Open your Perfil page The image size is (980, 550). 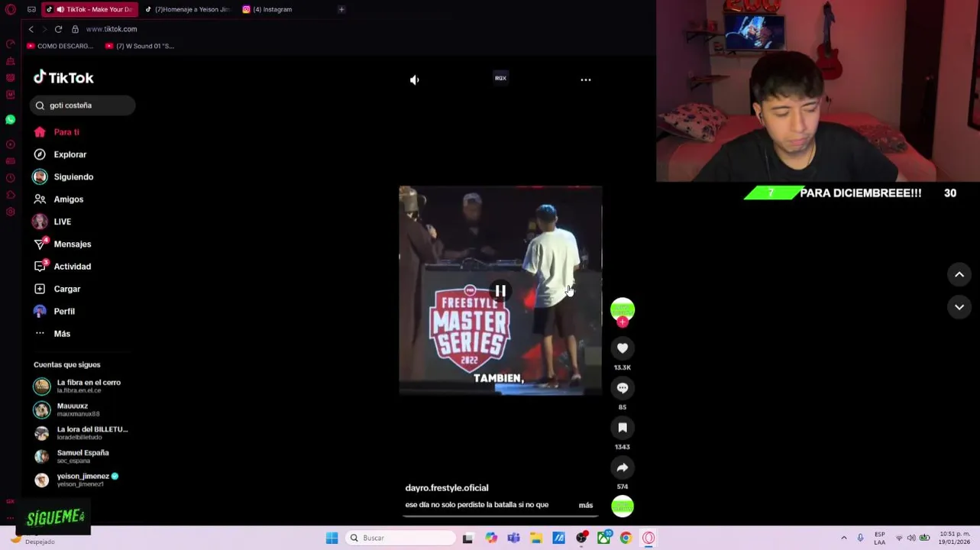click(64, 311)
